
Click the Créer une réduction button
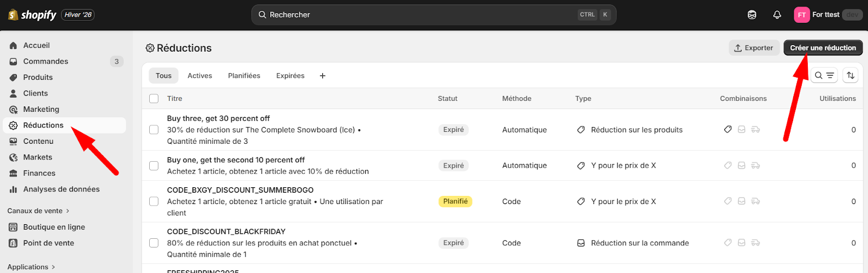(823, 48)
